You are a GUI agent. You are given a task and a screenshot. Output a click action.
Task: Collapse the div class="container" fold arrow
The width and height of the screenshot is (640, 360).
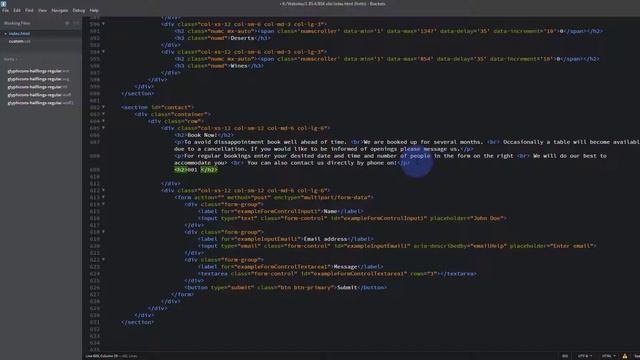pos(103,114)
